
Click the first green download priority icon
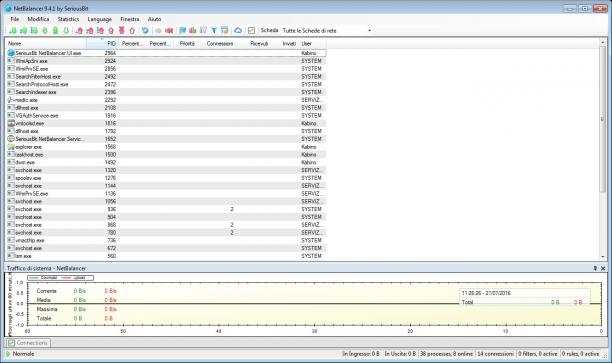click(x=13, y=30)
